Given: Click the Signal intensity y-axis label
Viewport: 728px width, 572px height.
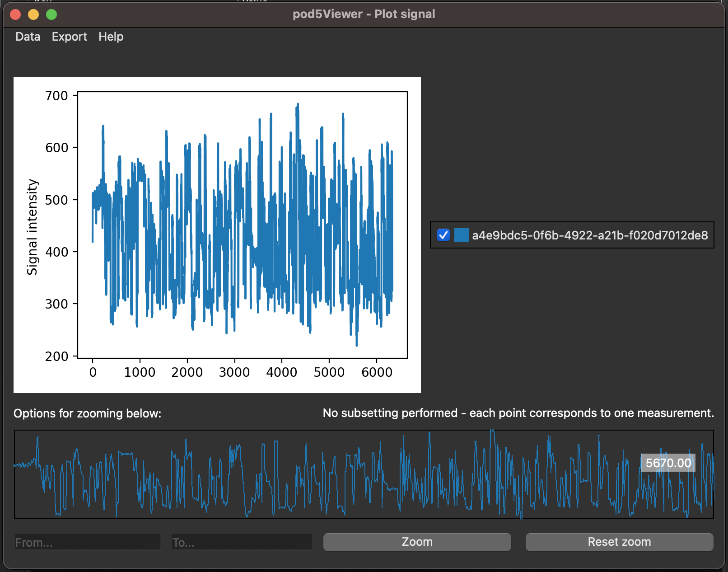Looking at the screenshot, I should coord(32,227).
